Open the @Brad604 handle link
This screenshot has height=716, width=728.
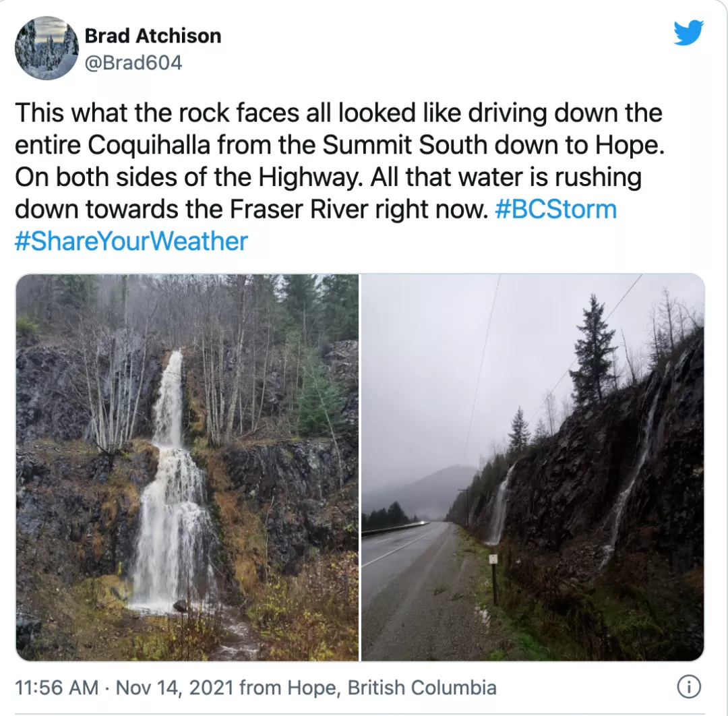[133, 63]
